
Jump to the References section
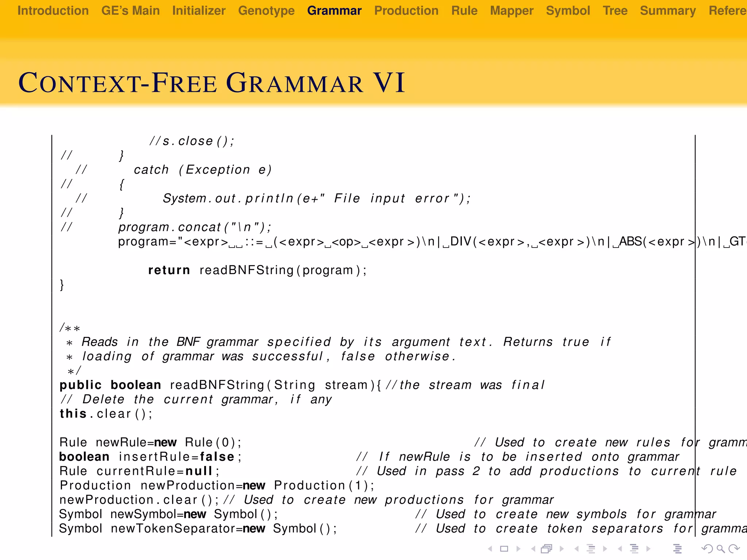point(728,11)
